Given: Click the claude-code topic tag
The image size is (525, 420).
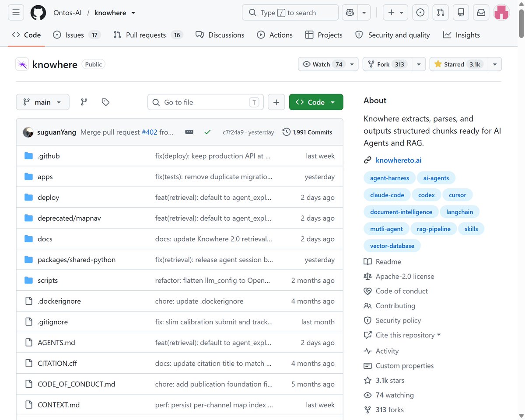Looking at the screenshot, I should (387, 195).
